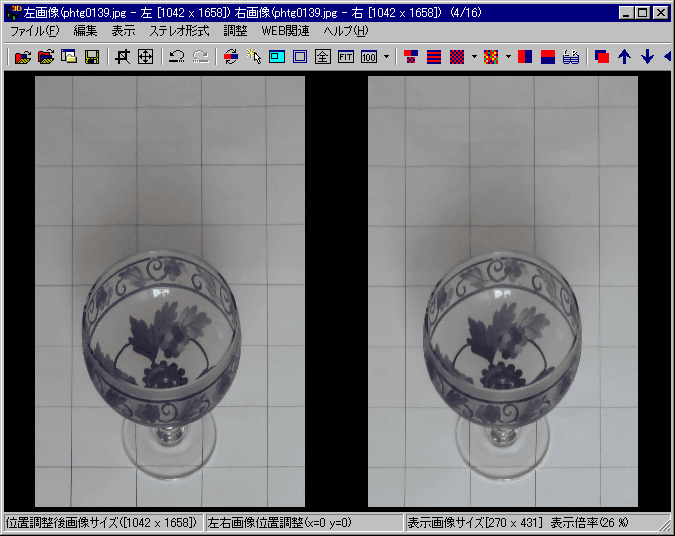Toggle above/below red-over-blue display mode
This screenshot has height=536, width=675.
548,57
